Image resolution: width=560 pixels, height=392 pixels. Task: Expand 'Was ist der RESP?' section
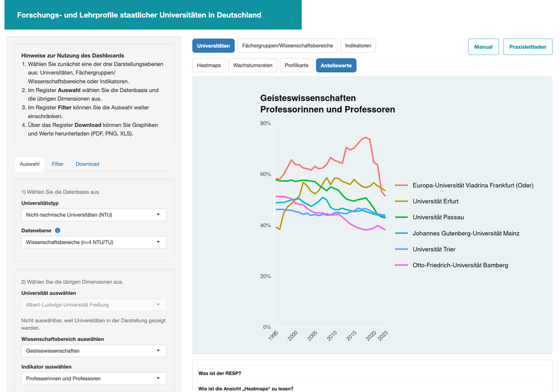click(x=220, y=373)
